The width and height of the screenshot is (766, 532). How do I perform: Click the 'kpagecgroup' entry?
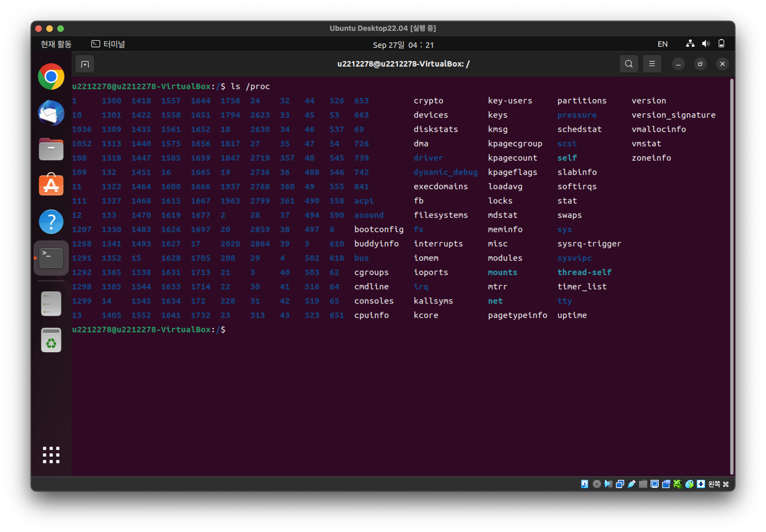point(515,144)
